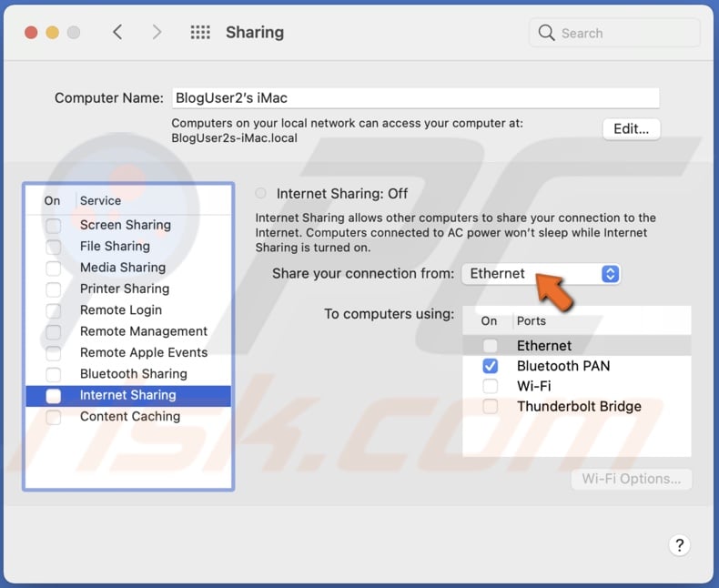Enable Remote Management checkbox

53,331
